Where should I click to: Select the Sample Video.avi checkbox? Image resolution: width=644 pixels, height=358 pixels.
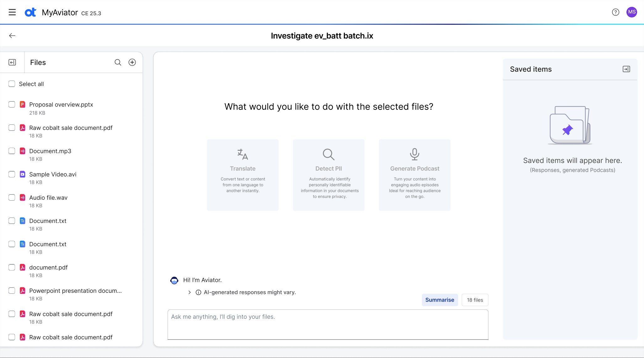coord(12,174)
